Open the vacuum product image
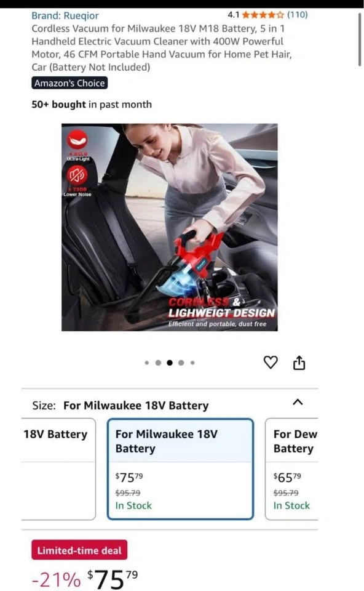The height and width of the screenshot is (591, 364). pos(169,227)
